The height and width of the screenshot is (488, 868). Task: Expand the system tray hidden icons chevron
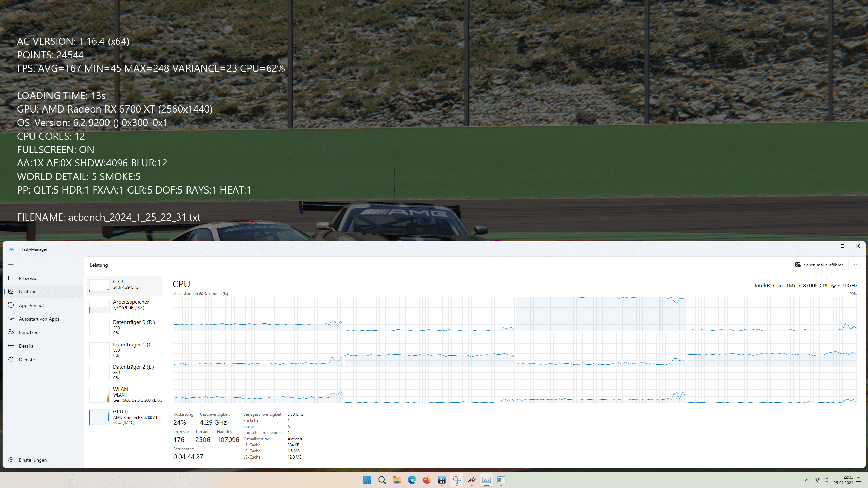click(x=807, y=480)
